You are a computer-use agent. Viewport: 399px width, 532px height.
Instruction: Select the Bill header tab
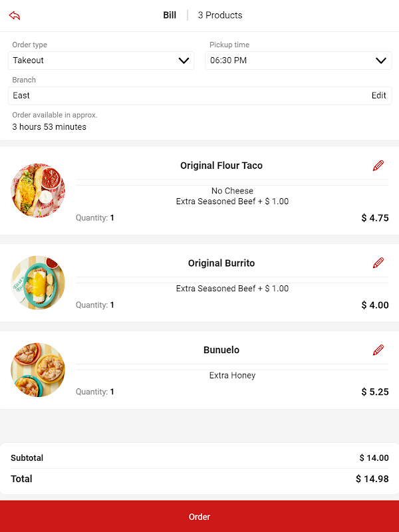coord(170,15)
